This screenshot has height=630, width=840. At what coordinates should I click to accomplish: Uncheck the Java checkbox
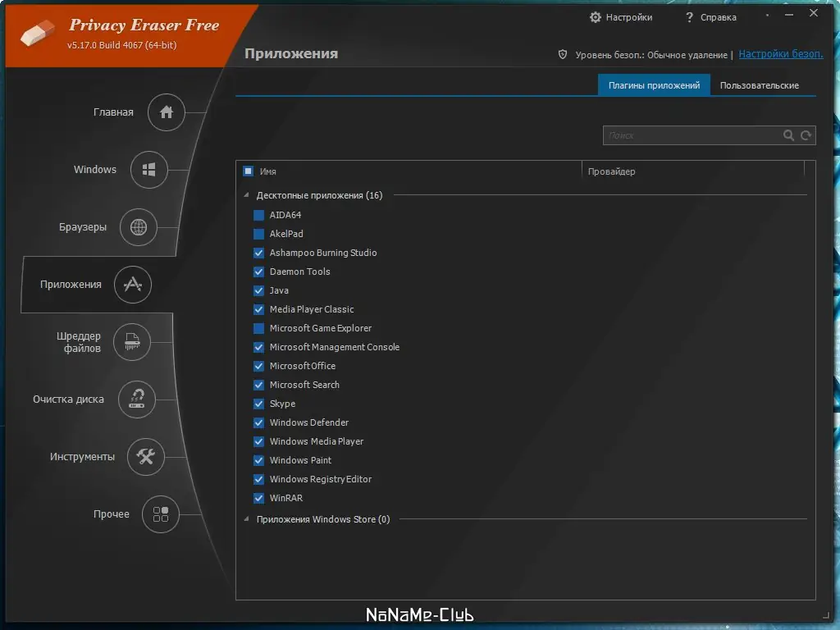pos(258,290)
